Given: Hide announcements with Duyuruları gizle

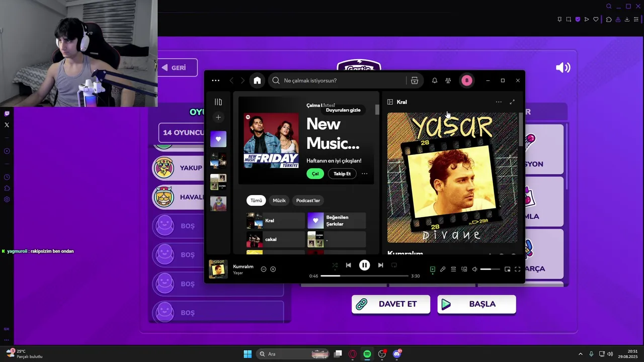Looking at the screenshot, I should coord(343,110).
